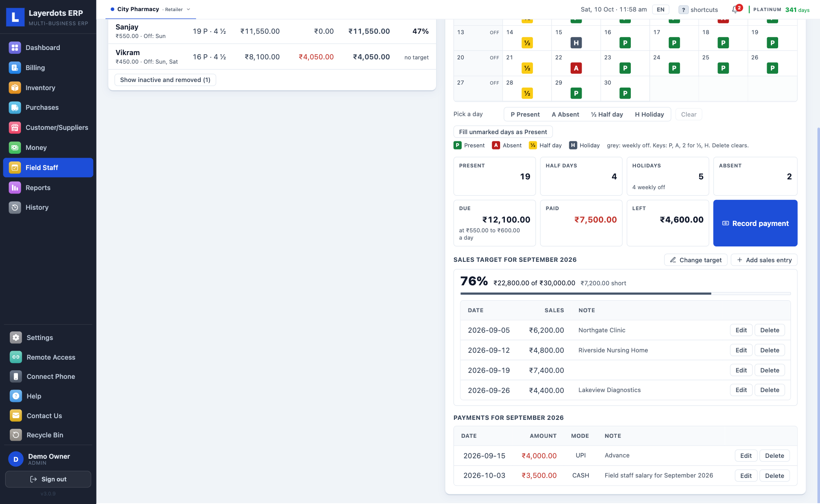Delete the 2026-10-03 CASH payment
The width and height of the screenshot is (820, 504).
(774, 476)
